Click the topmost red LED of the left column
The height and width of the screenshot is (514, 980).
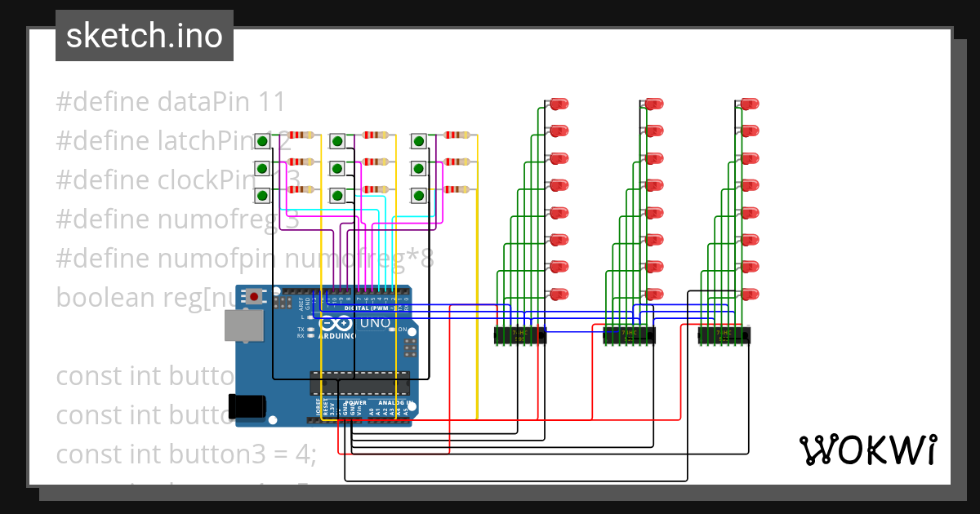(560, 104)
